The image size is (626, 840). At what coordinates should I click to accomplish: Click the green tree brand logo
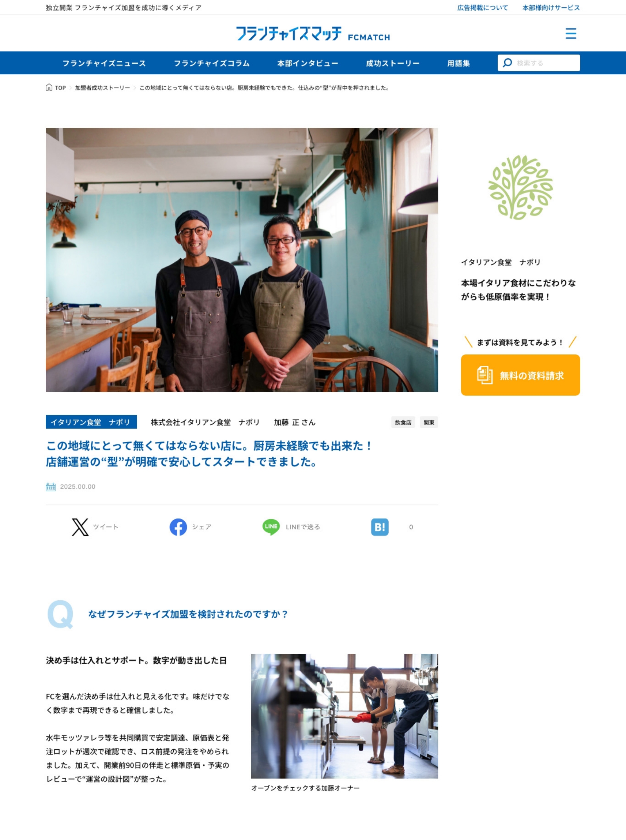(520, 187)
